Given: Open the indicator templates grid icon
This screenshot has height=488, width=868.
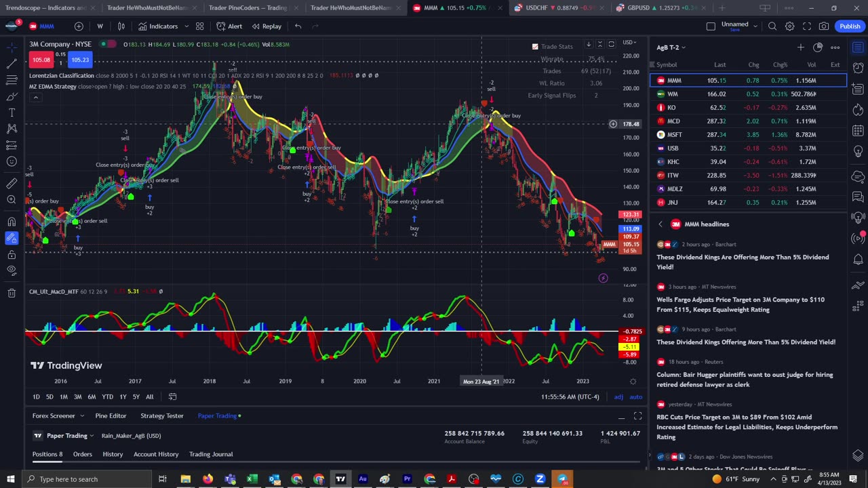Looking at the screenshot, I should tap(200, 26).
